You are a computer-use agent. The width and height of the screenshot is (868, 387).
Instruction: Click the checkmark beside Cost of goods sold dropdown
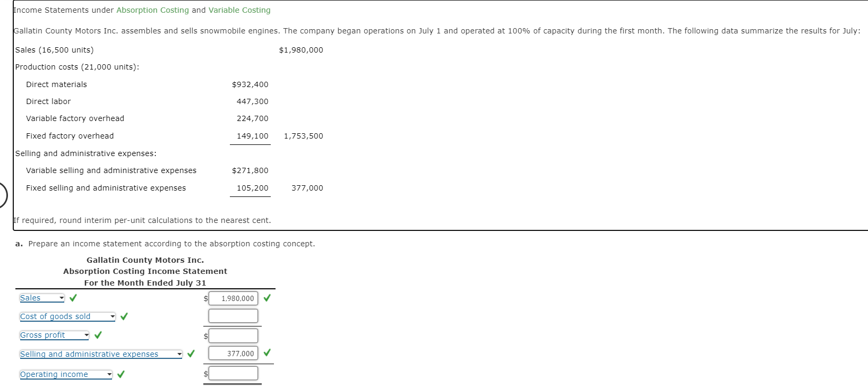click(x=124, y=316)
